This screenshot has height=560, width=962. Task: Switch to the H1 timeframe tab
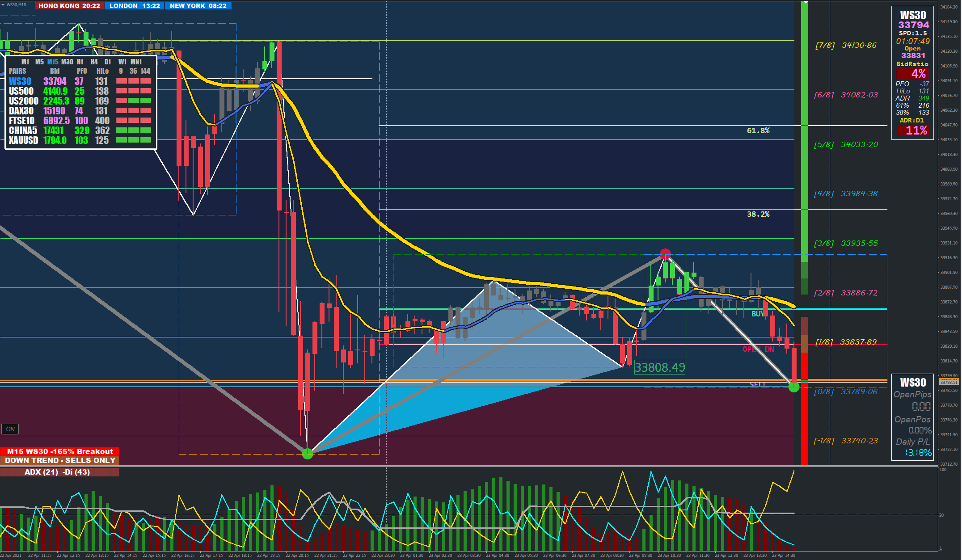80,62
